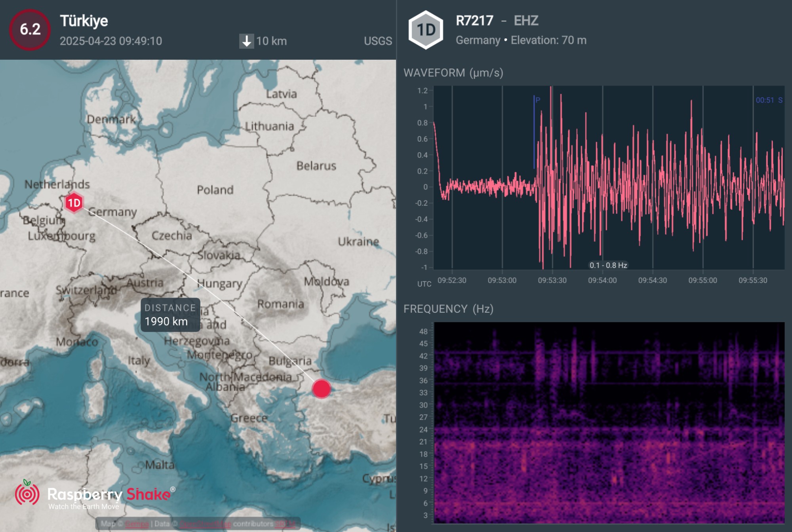
Task: Click the EHZ channel label
Action: point(526,21)
